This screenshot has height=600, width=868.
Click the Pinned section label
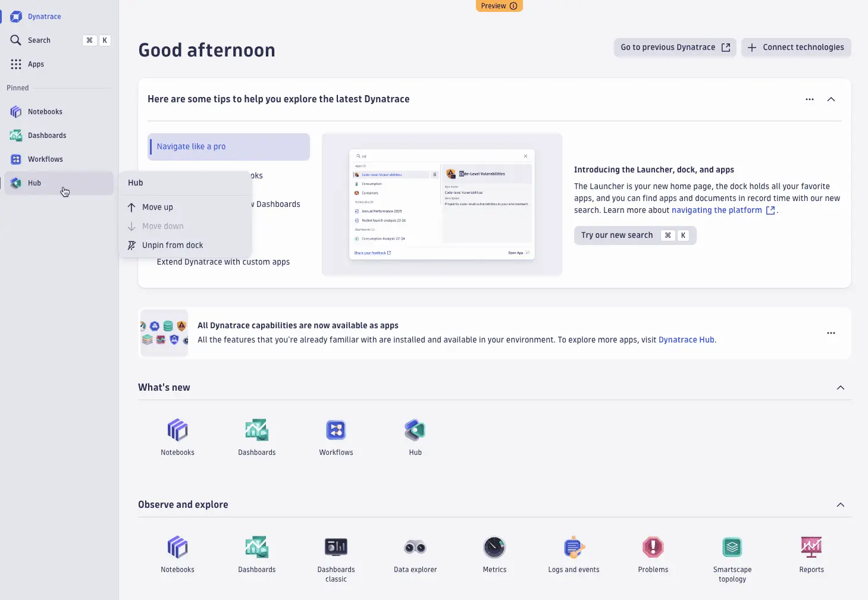click(18, 88)
